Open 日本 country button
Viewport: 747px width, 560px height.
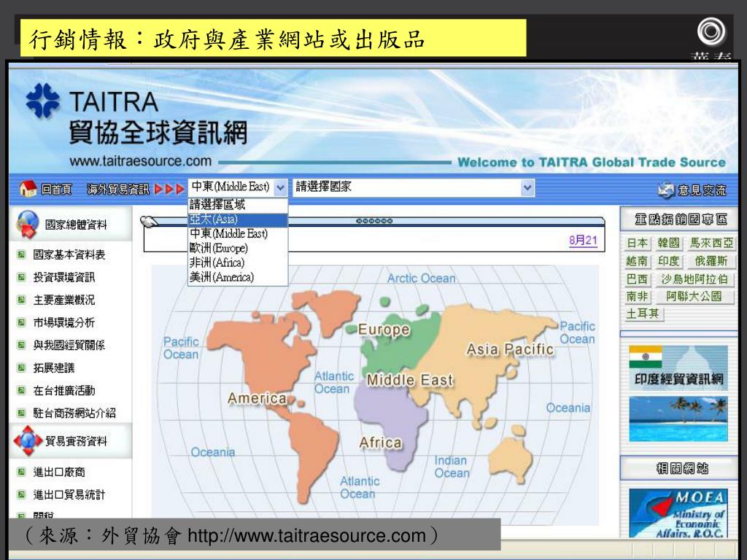[637, 243]
